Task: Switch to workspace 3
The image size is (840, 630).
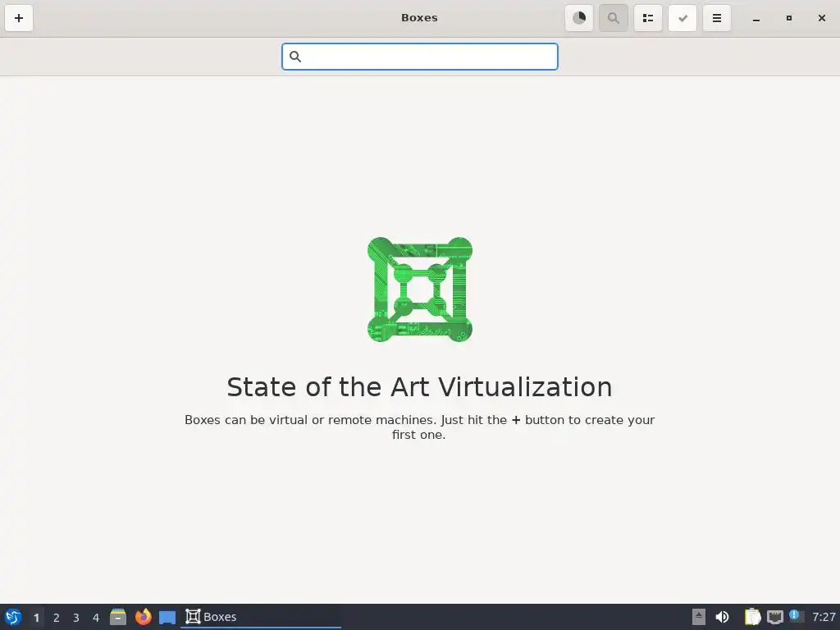Action: pos(76,617)
